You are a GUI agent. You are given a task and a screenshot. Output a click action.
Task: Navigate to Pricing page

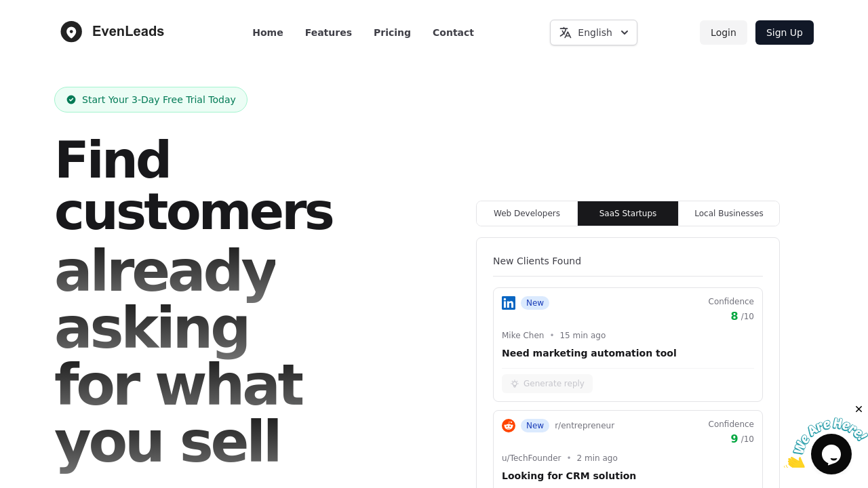(x=392, y=33)
